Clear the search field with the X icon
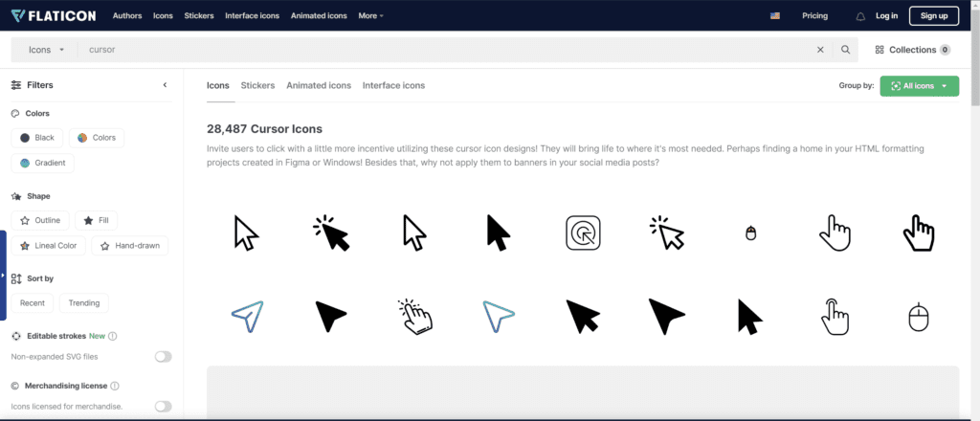The height and width of the screenshot is (421, 980). [820, 50]
